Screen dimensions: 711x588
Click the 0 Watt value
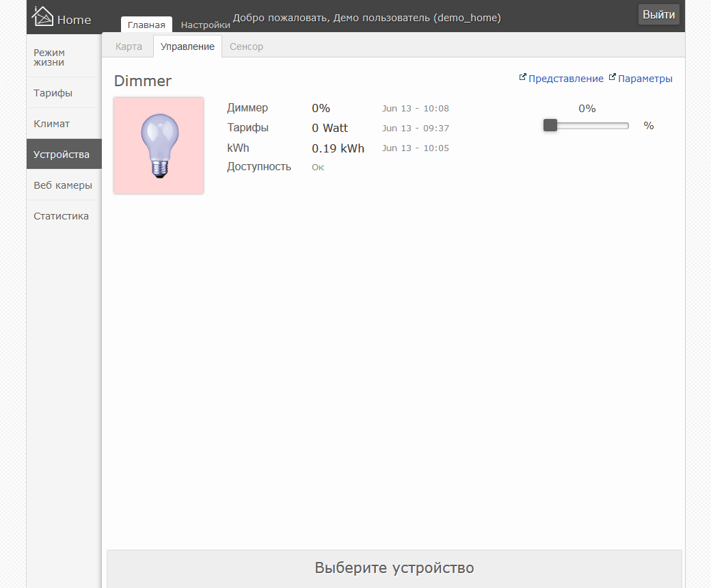click(x=330, y=129)
